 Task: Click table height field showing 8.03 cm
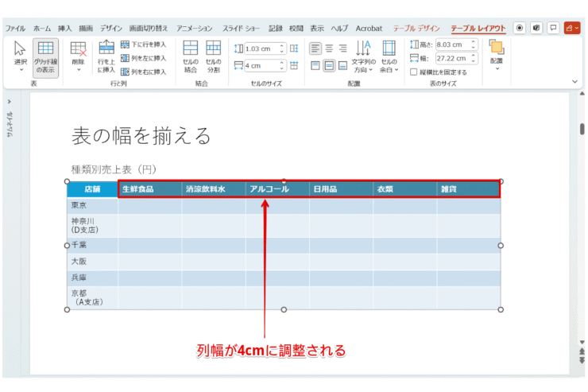[453, 45]
